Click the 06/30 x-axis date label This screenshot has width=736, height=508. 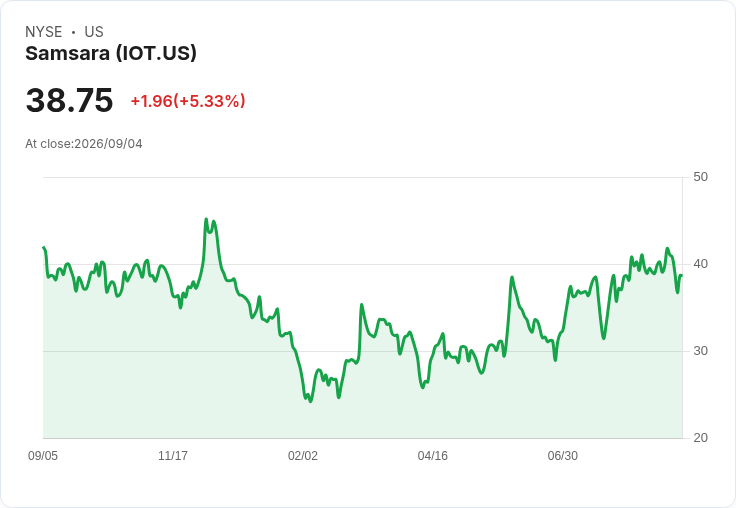(x=563, y=455)
